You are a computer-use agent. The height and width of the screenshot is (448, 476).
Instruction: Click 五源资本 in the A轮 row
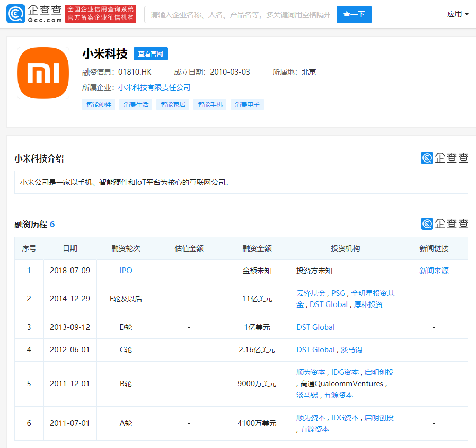tap(314, 429)
